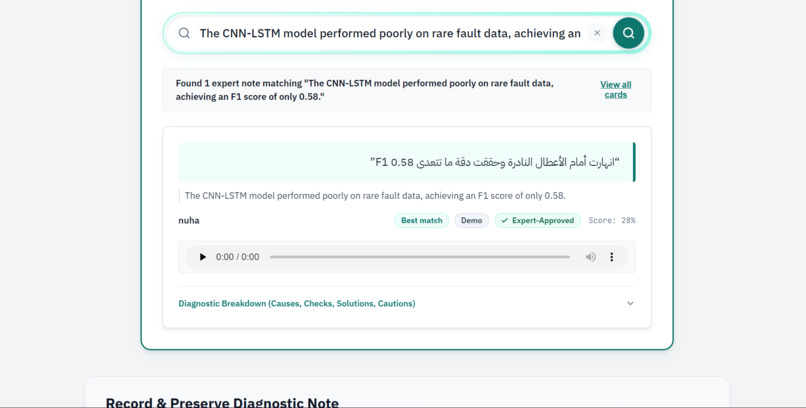Click the Arabic quote about F1 0.58
Screen dimensions: 806x408
click(x=494, y=162)
